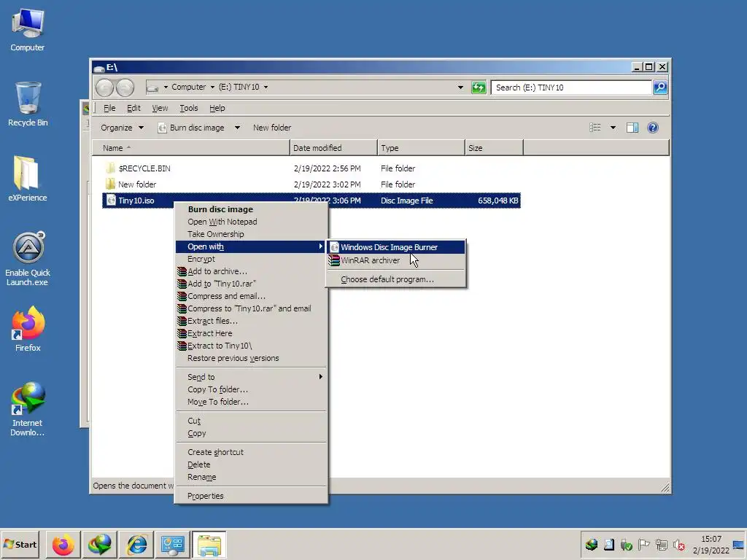The image size is (747, 560).
Task: Click the Change your view icon
Action: tap(595, 127)
